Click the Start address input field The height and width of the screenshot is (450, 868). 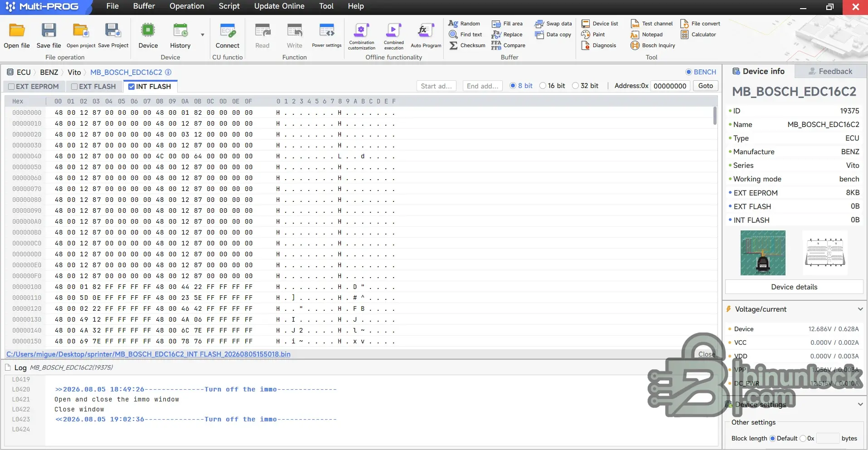(436, 86)
